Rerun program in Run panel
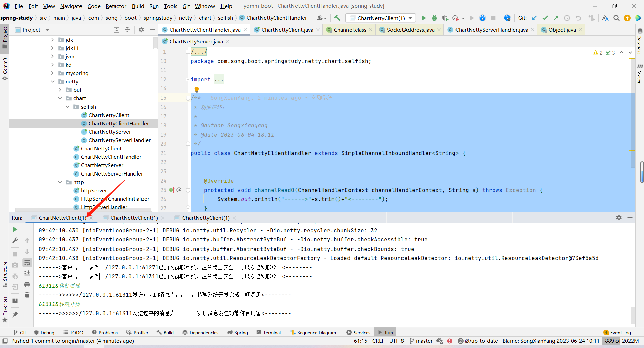The image size is (644, 348). coord(15,229)
